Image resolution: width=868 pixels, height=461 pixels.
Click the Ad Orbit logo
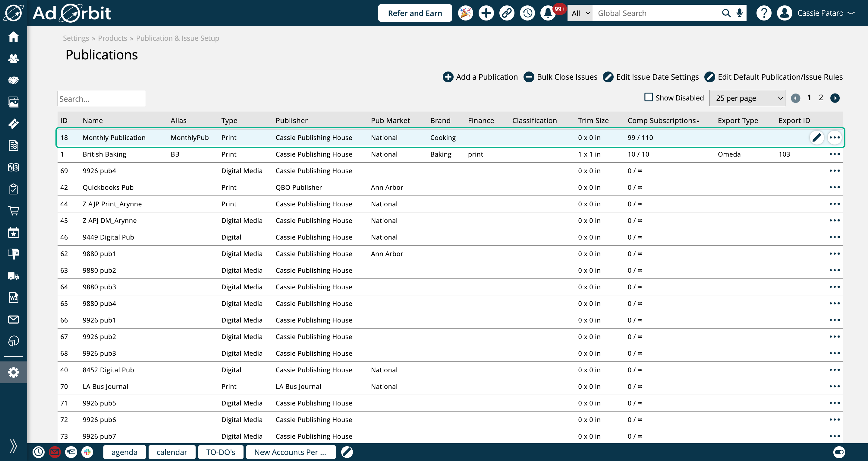click(x=71, y=13)
